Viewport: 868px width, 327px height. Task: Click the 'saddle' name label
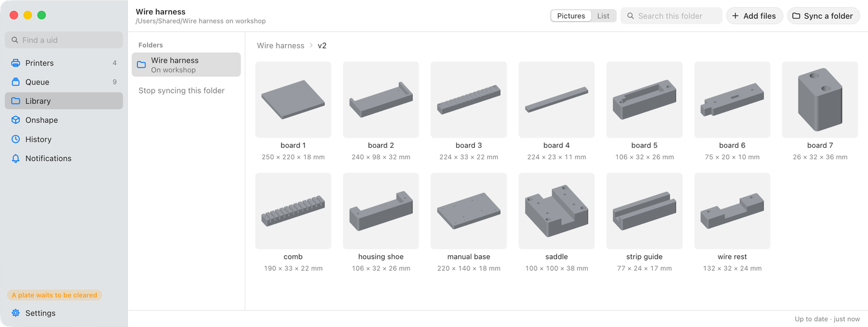point(556,257)
